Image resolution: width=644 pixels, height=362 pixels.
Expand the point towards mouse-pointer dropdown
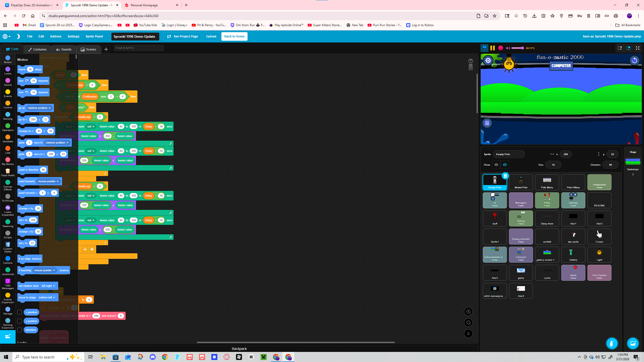tap(49, 181)
